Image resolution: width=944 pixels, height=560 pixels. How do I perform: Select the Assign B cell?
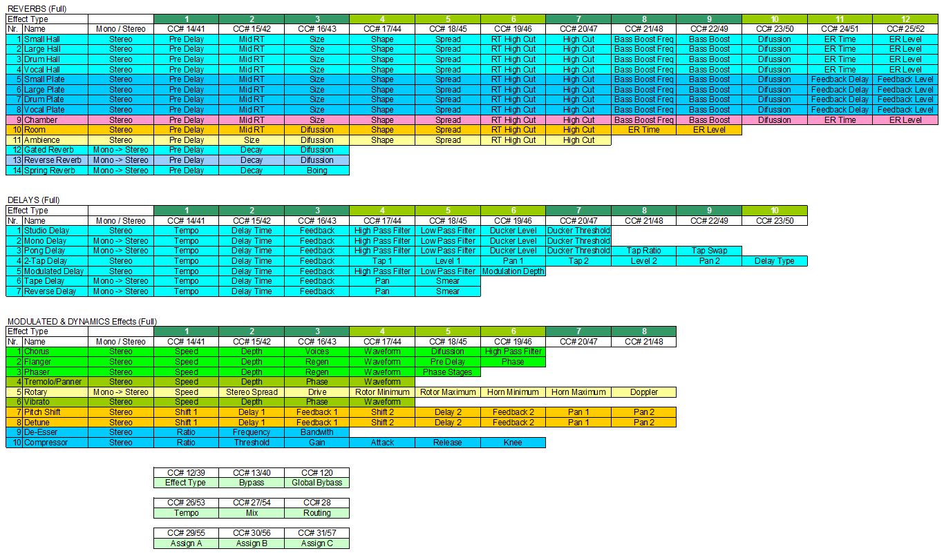[x=252, y=543]
